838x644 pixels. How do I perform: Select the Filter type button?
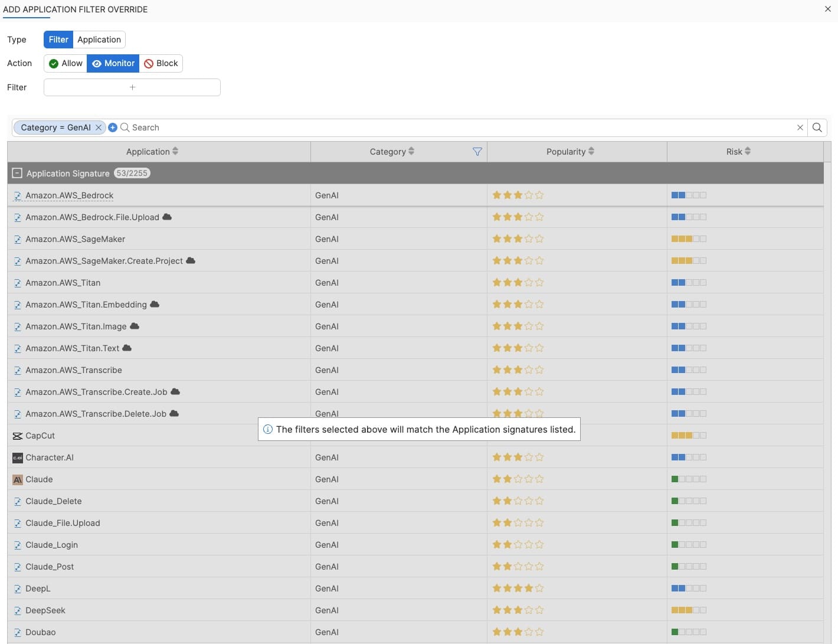(x=58, y=40)
